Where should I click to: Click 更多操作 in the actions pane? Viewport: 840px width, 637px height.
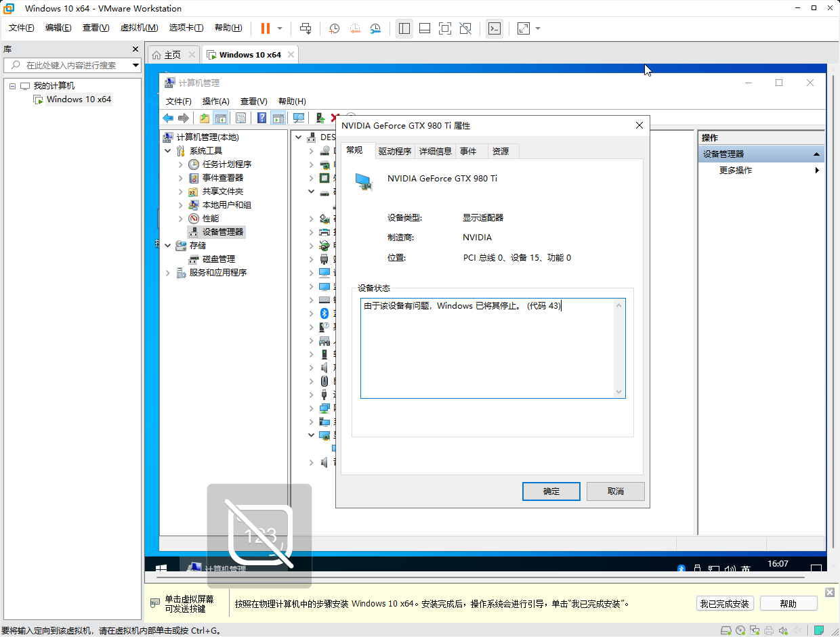(736, 171)
